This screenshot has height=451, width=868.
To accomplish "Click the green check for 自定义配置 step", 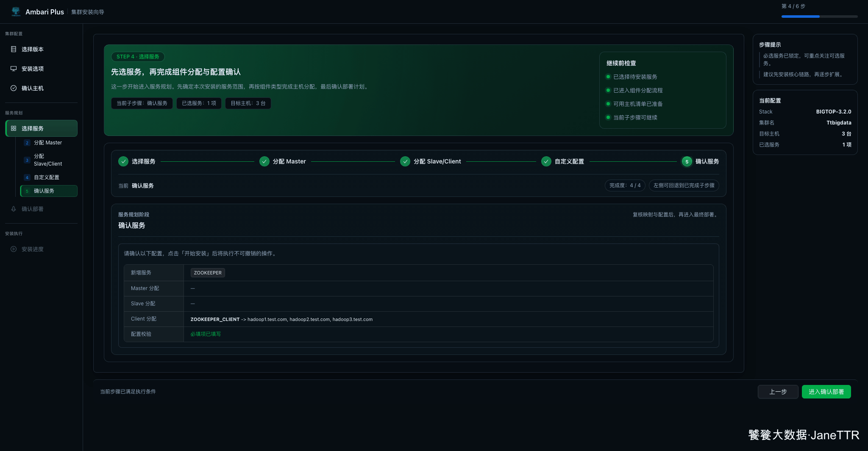I will (546, 161).
